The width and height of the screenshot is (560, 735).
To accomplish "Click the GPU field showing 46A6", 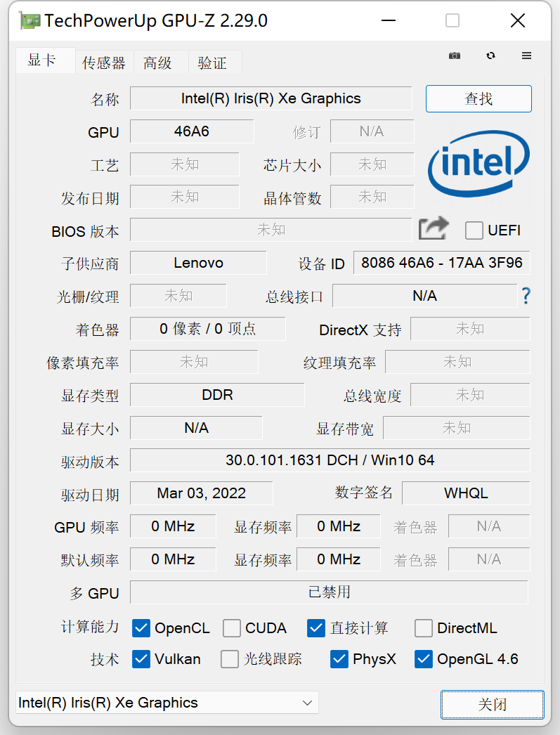I will click(192, 131).
